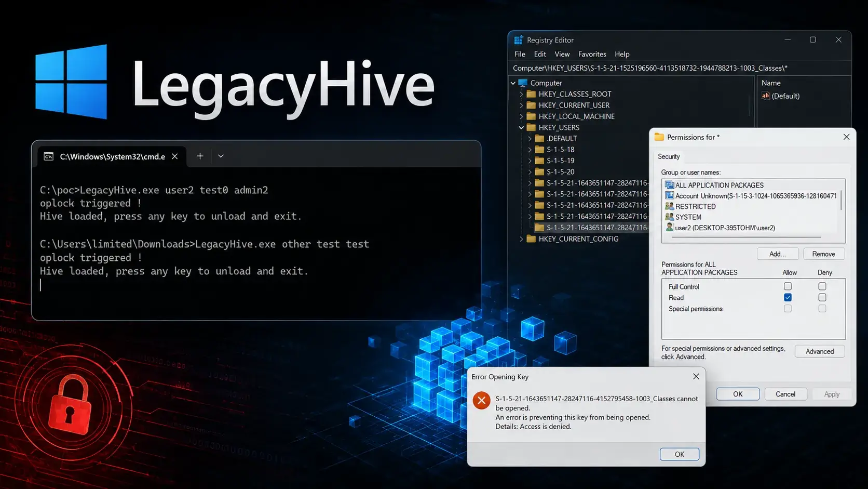
Task: Click the Computer node icon in registry tree
Action: 523,83
